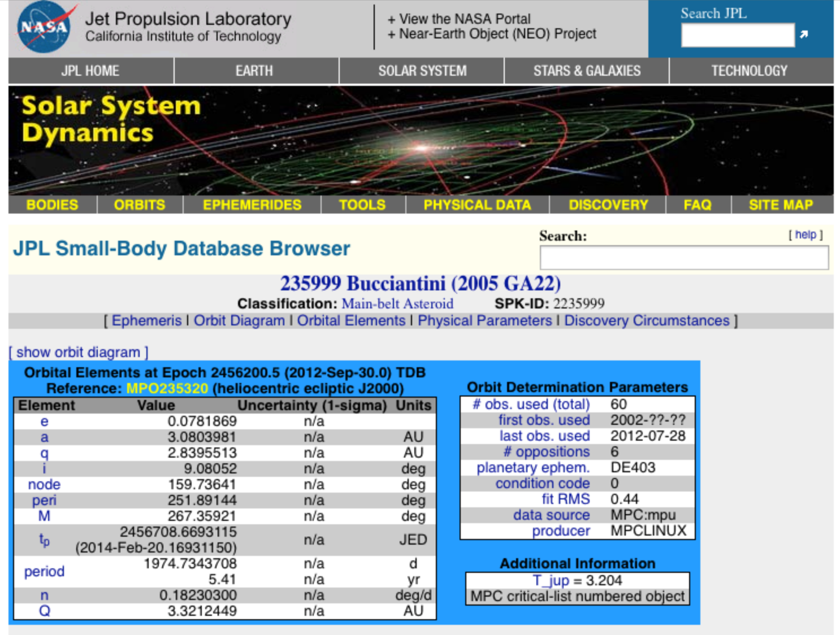Image resolution: width=840 pixels, height=635 pixels.
Task: Select the EPHEMERIDES menu item
Action: (x=252, y=205)
